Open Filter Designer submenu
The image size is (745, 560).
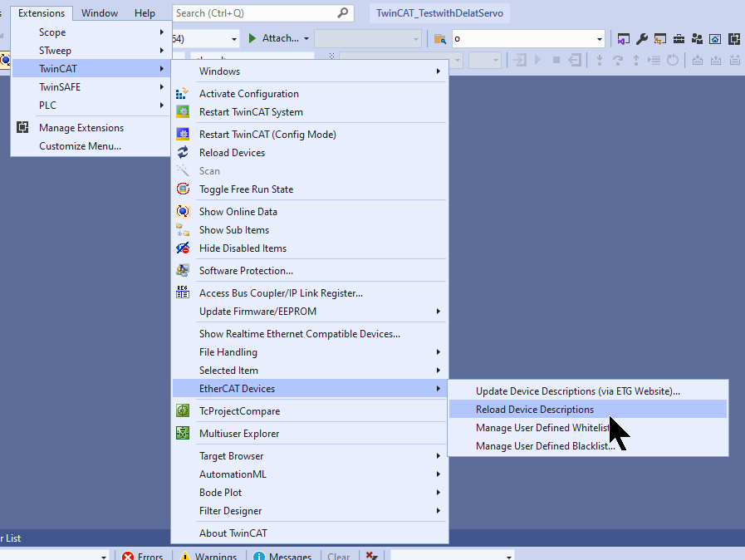click(309, 510)
